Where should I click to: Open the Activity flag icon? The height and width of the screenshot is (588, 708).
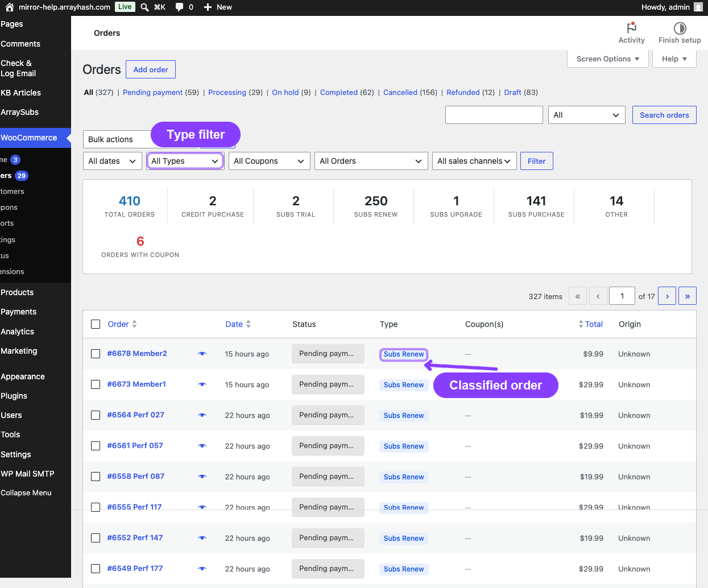pos(631,28)
